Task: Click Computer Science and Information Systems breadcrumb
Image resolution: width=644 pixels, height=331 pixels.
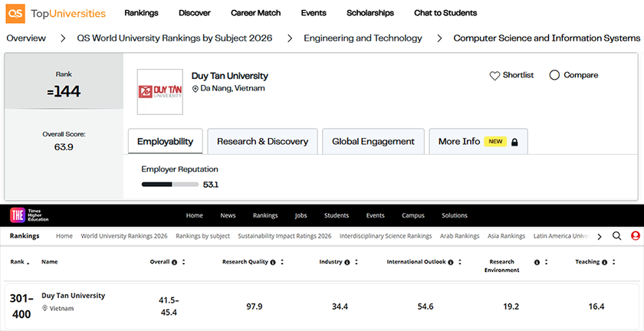Action: [x=547, y=38]
